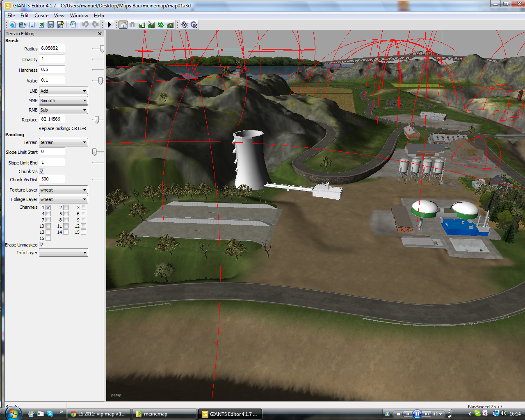The image size is (525, 420).
Task: Click the first checkered sphere toolbar icon
Action: [x=185, y=25]
